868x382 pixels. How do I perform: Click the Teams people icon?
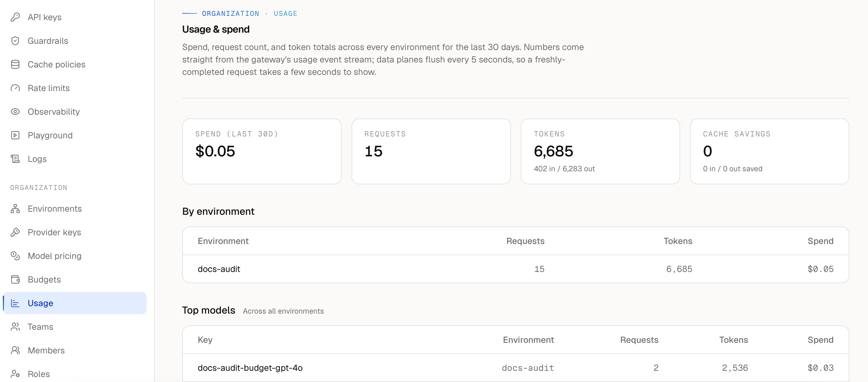(x=15, y=326)
